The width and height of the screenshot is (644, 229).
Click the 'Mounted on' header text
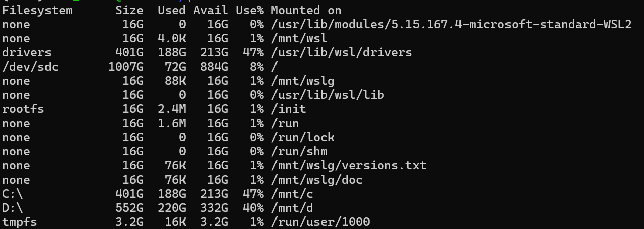point(306,10)
